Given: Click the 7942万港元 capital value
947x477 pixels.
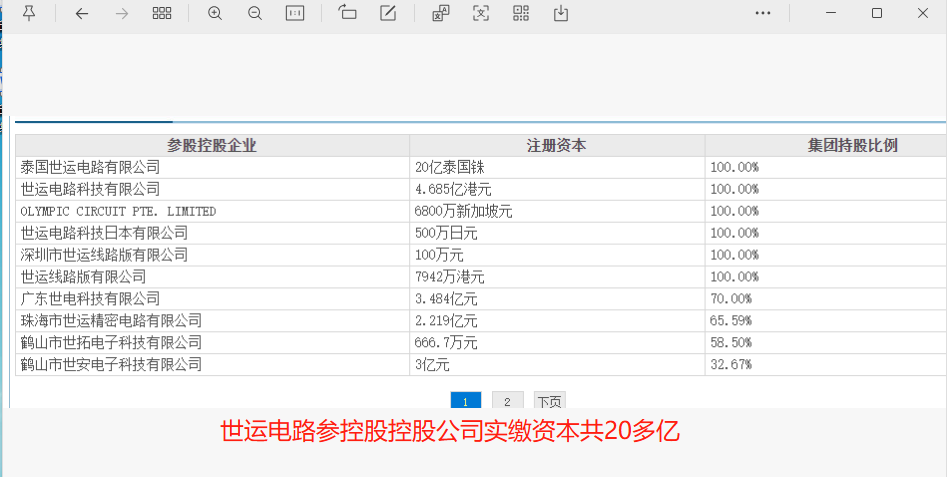Looking at the screenshot, I should tap(449, 277).
